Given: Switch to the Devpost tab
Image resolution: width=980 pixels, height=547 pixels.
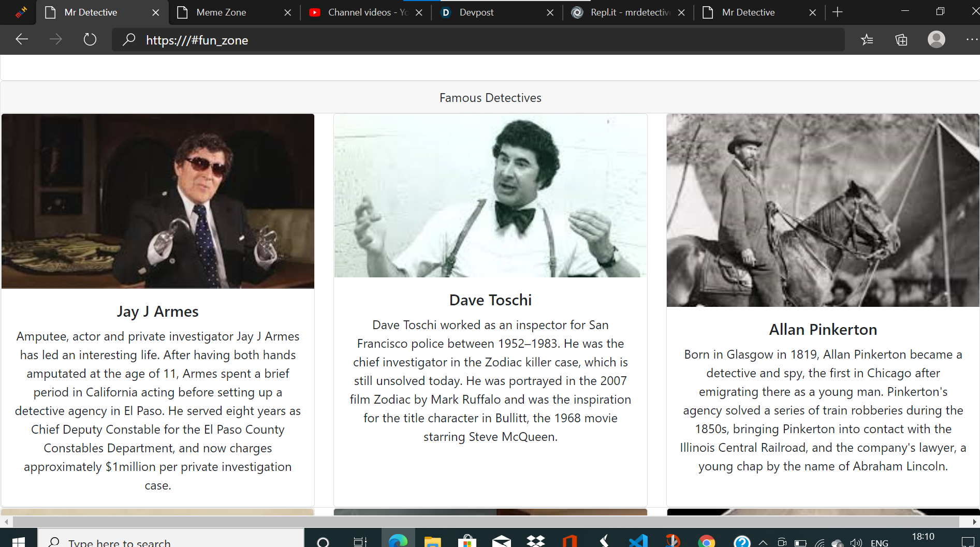Looking at the screenshot, I should (x=497, y=12).
